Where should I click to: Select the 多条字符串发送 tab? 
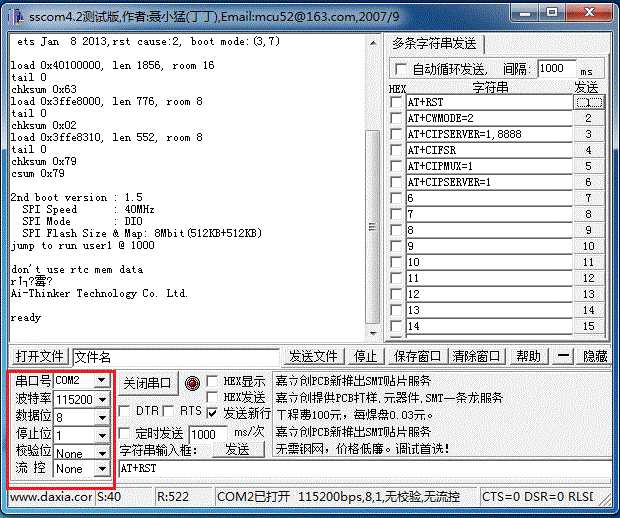[x=434, y=43]
